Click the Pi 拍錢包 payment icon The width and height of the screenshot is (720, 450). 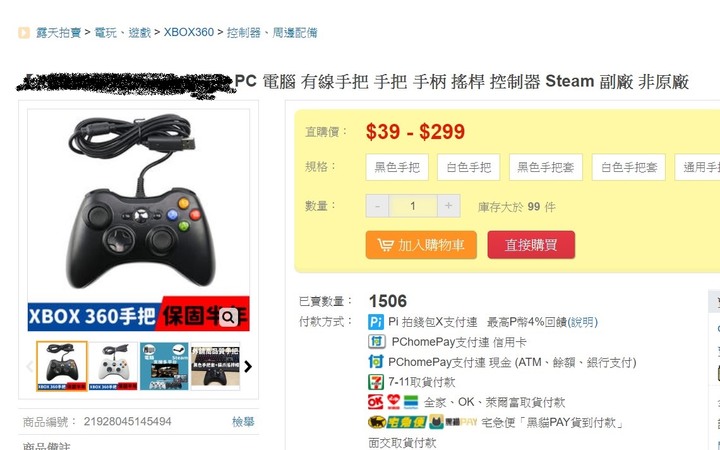pos(376,322)
